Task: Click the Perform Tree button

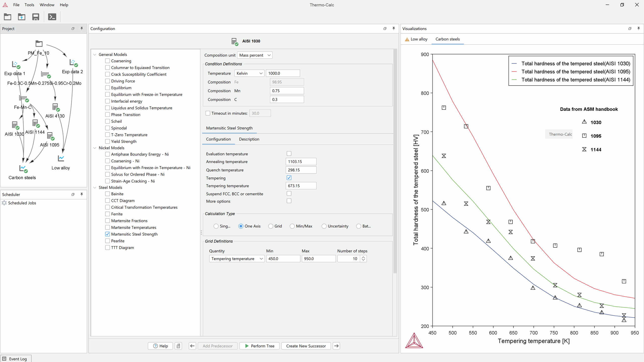Action: pos(259,346)
